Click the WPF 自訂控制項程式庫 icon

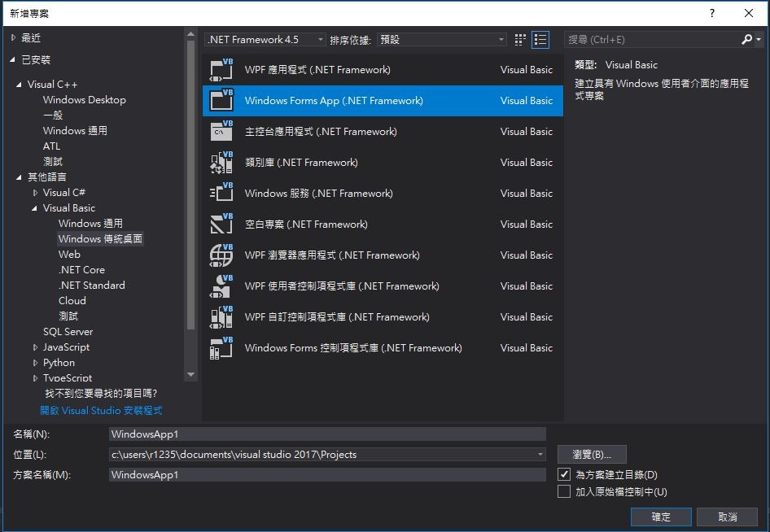click(221, 317)
